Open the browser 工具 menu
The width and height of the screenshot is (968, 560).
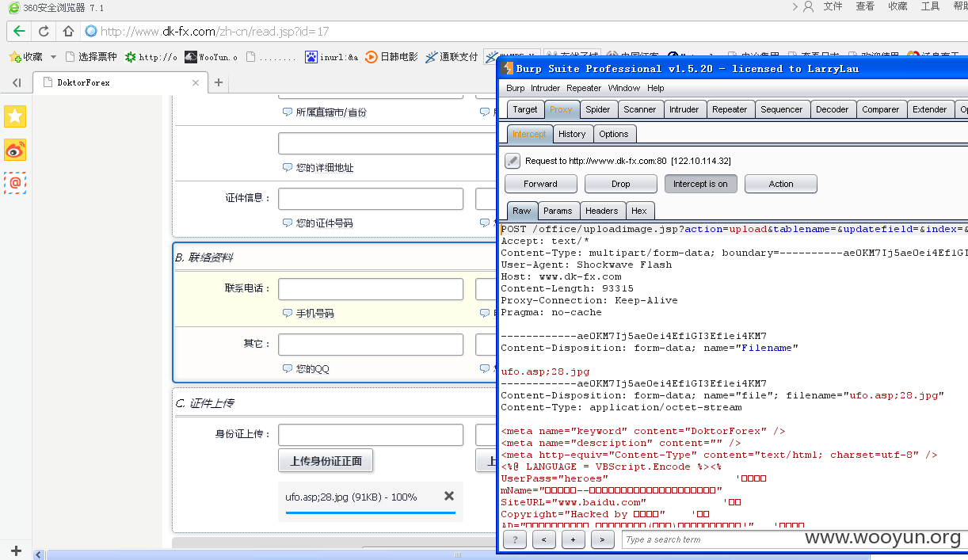click(x=930, y=6)
